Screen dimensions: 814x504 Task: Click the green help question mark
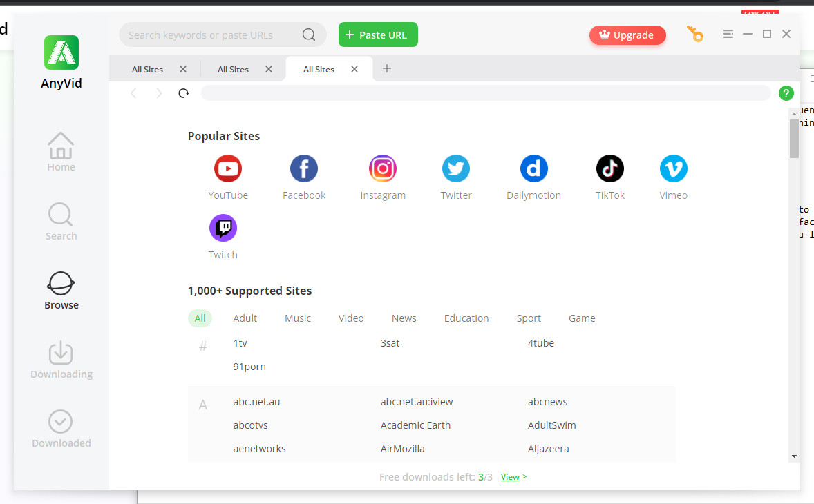[x=786, y=93]
